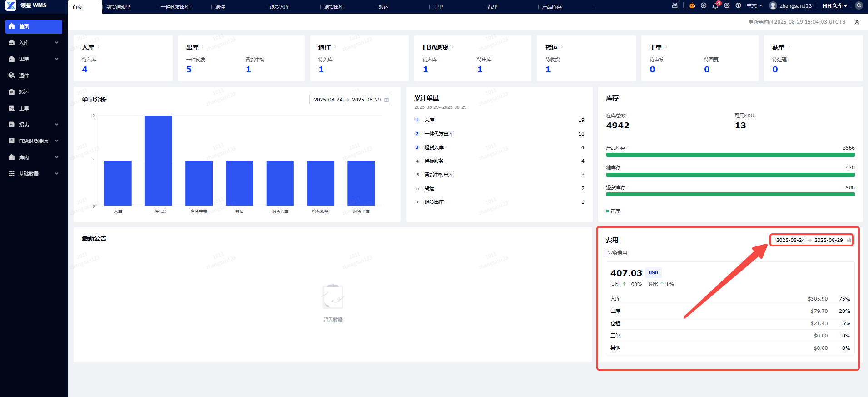Open the help question mark icon
The width and height of the screenshot is (868, 397).
(739, 5)
